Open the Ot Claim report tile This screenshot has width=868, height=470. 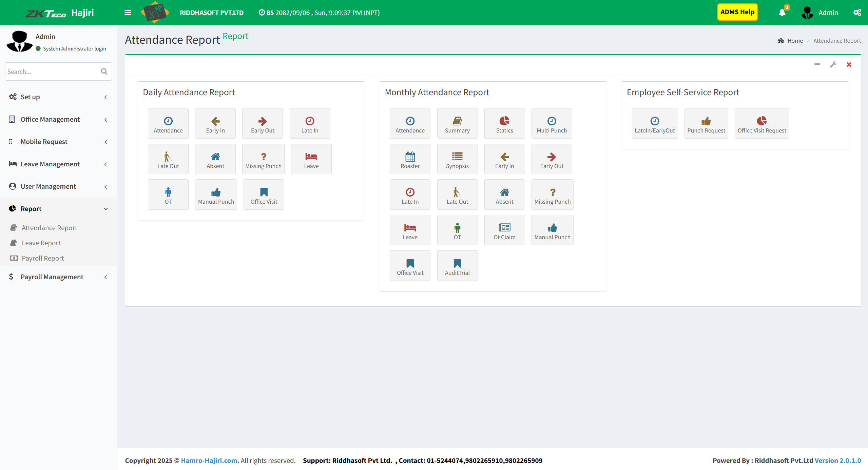pos(504,231)
